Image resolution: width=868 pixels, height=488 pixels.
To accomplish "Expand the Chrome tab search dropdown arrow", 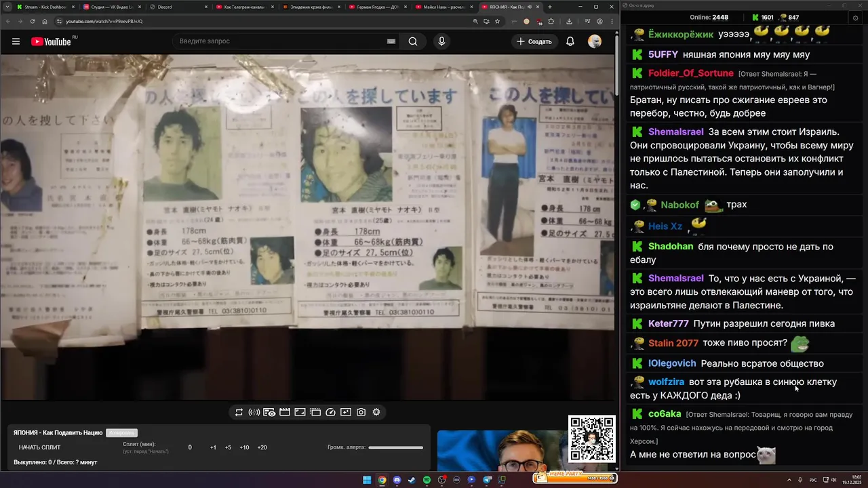I will point(6,7).
